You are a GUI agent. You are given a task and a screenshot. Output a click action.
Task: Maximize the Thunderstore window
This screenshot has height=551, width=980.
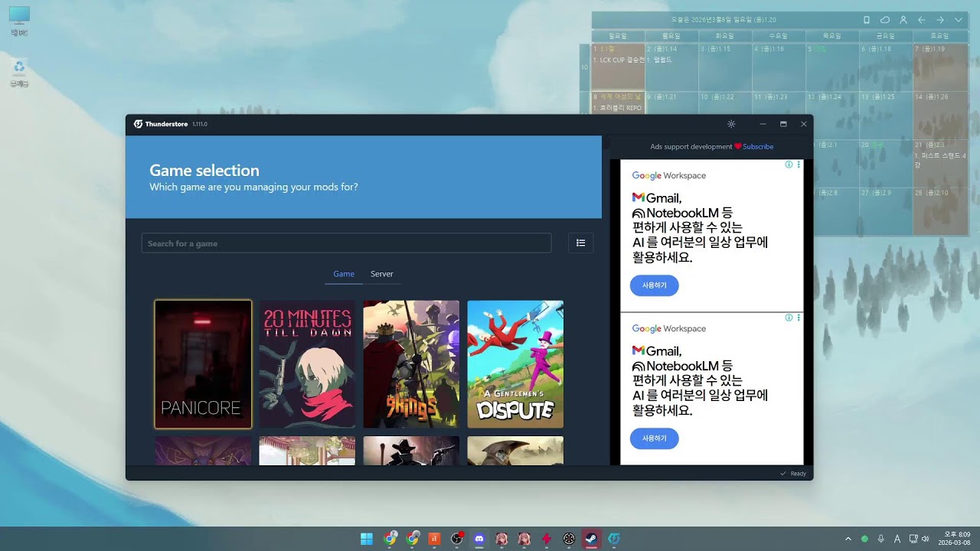pos(783,124)
